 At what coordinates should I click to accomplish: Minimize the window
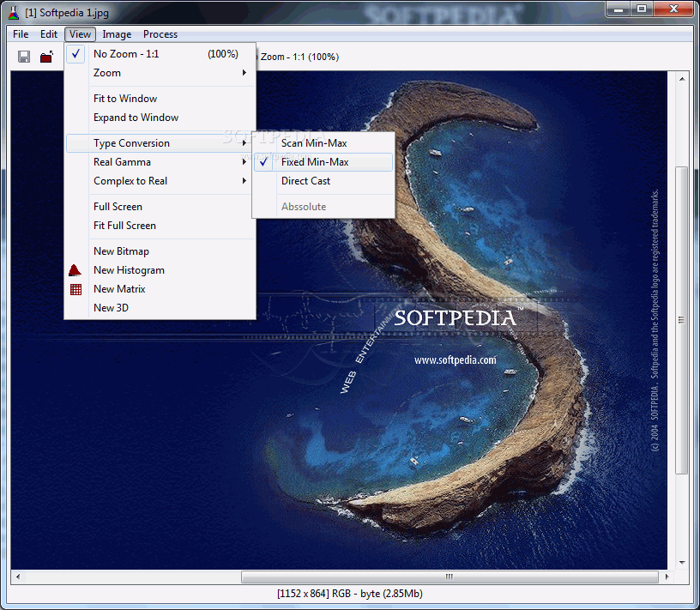click(x=619, y=9)
